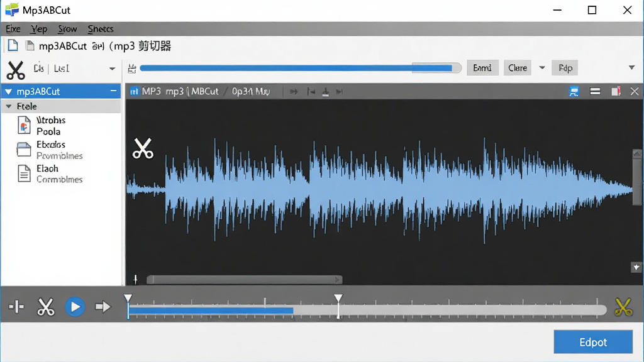Collapse the Ftele section triangle
This screenshot has height=362, width=644.
click(9, 106)
